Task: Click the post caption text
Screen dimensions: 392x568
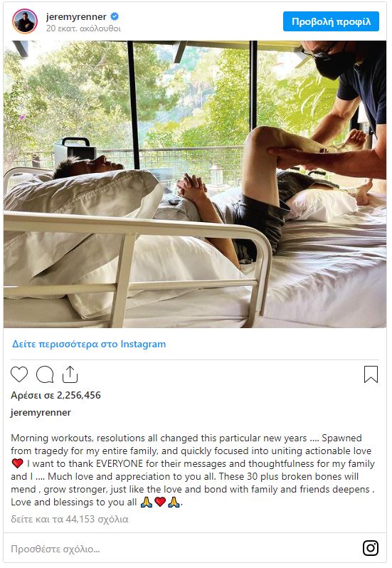Action: point(193,470)
